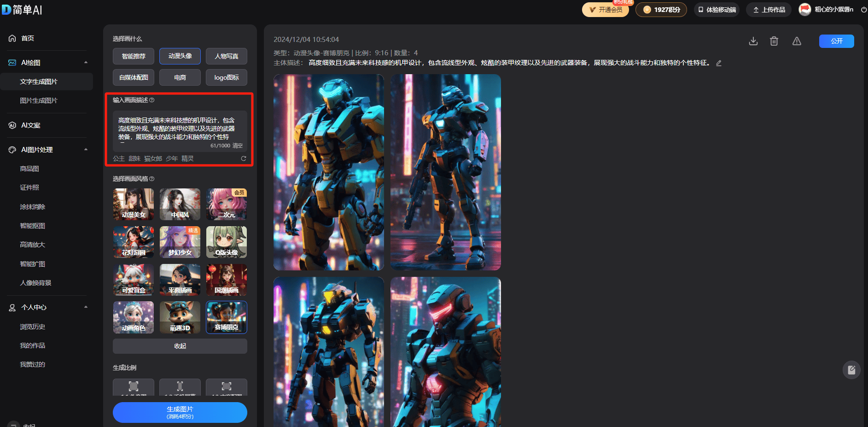Download the generated images
The image size is (868, 427).
[x=753, y=41]
